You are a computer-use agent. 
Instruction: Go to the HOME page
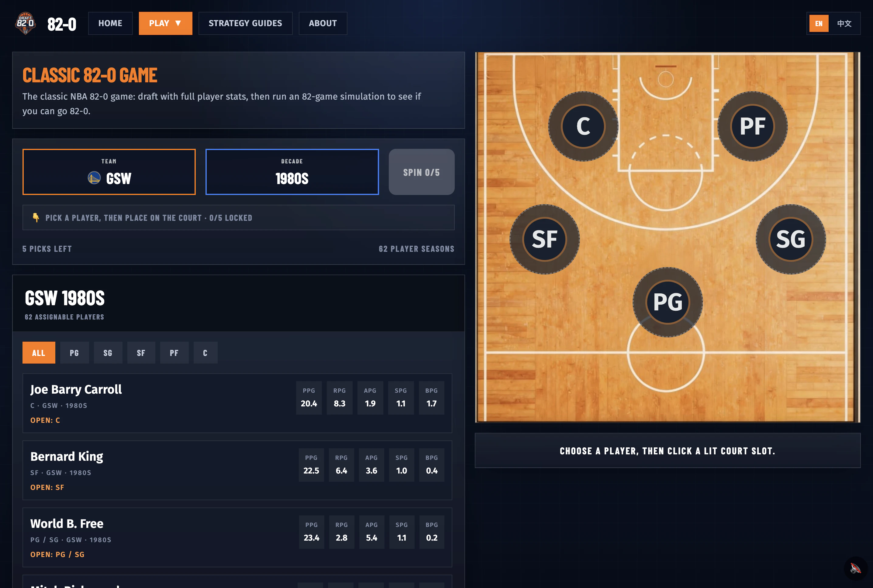(x=110, y=23)
